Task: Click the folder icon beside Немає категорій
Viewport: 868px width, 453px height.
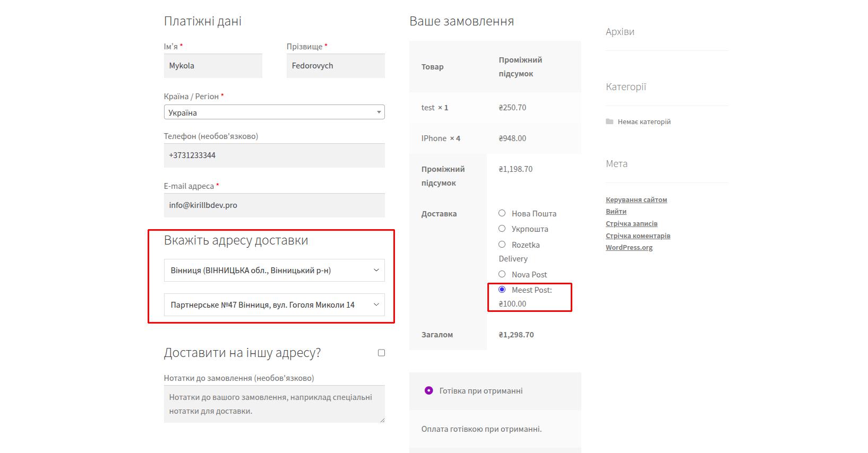Action: (x=609, y=121)
